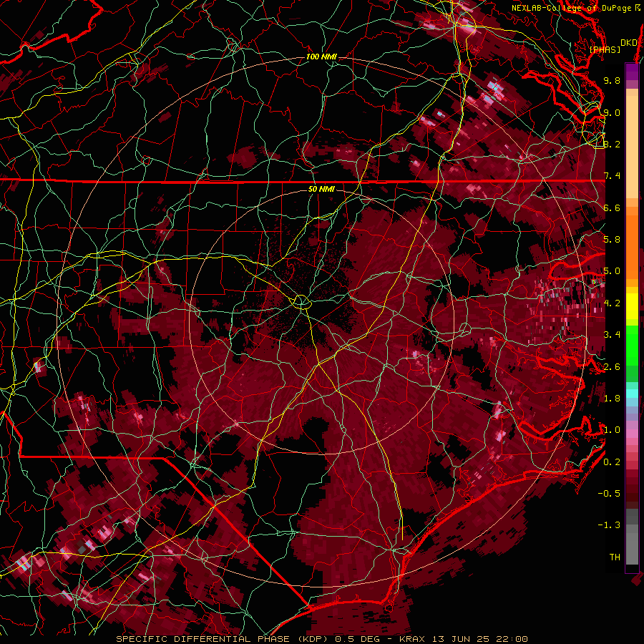The width and height of the screenshot is (644, 644).
Task: Click the 0.2 value on the color scale
Action: click(612, 462)
